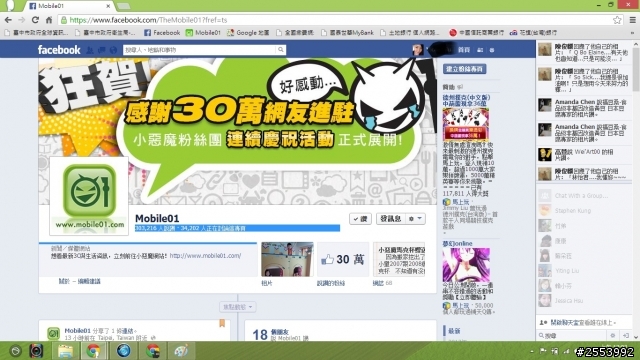This screenshot has height=360, width=640.
Task: Click the user avatar in Facebook top bar
Action: pyautogui.click(x=418, y=49)
